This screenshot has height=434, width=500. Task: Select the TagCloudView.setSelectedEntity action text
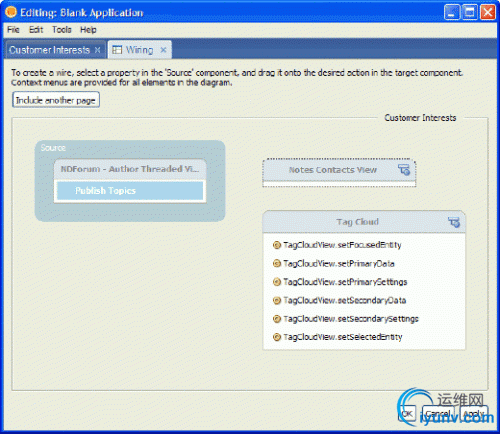(x=343, y=337)
